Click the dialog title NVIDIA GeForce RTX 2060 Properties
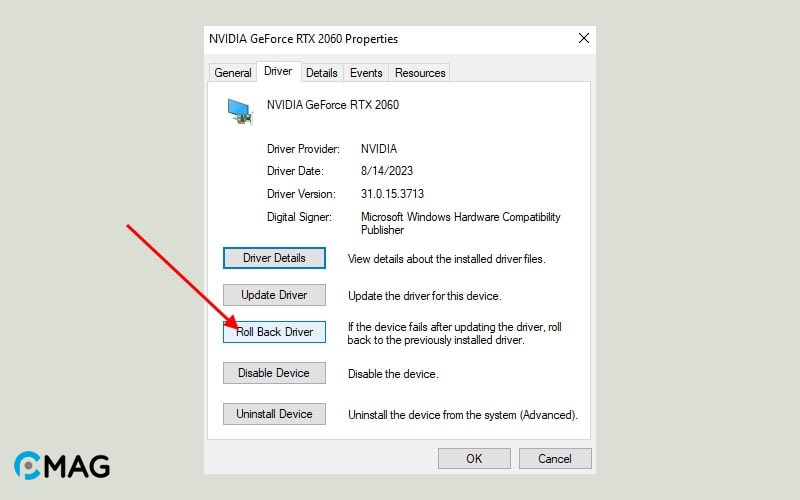The height and width of the screenshot is (500, 800). [303, 39]
